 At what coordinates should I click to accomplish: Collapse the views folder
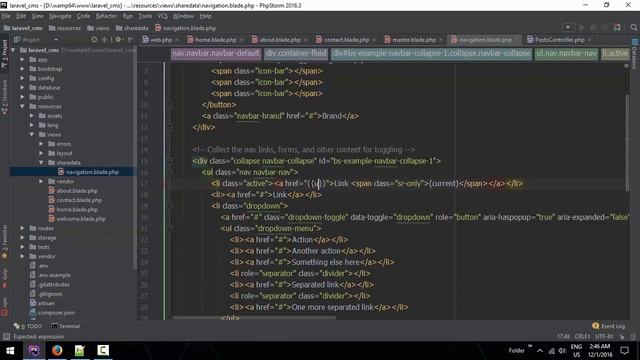tap(32, 135)
